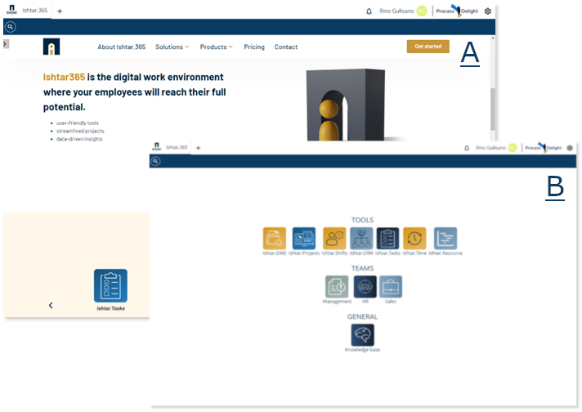Open the Knowledge base brain icon
Image resolution: width=582 pixels, height=412 pixels.
tap(363, 335)
